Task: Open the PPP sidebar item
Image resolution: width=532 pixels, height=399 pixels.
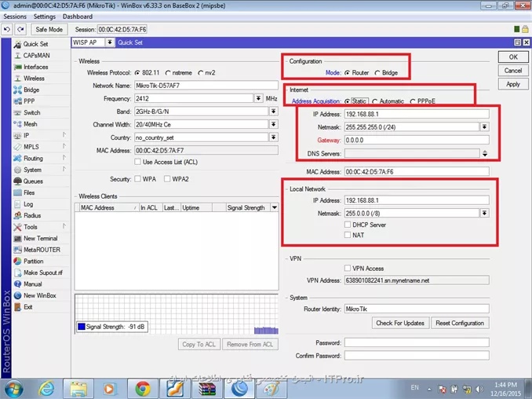Action: tap(29, 101)
